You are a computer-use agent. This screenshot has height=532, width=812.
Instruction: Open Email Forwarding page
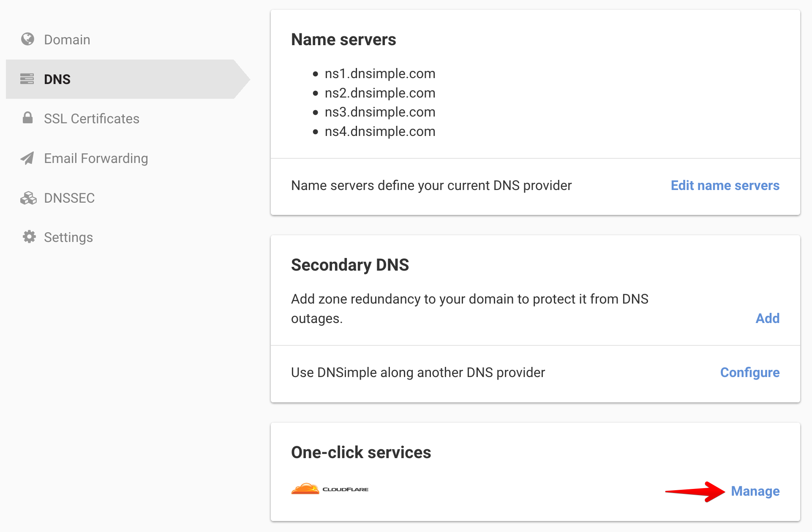click(96, 158)
